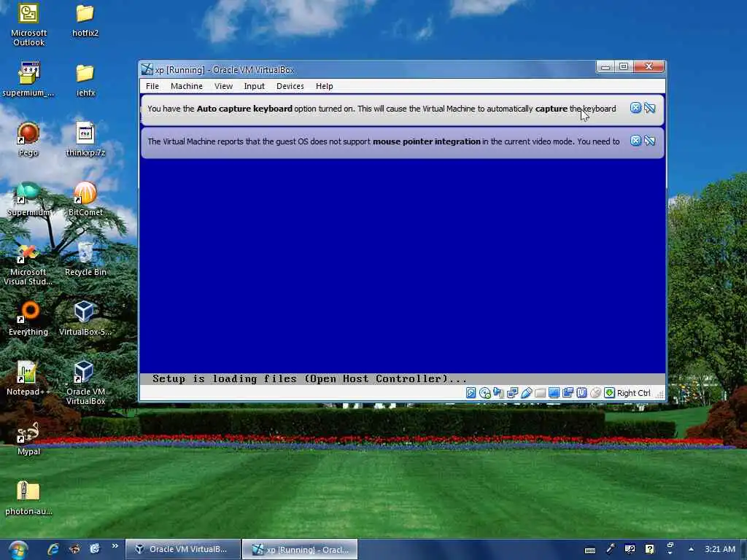
Task: Select the iehfx folder on desktop
Action: [85, 80]
